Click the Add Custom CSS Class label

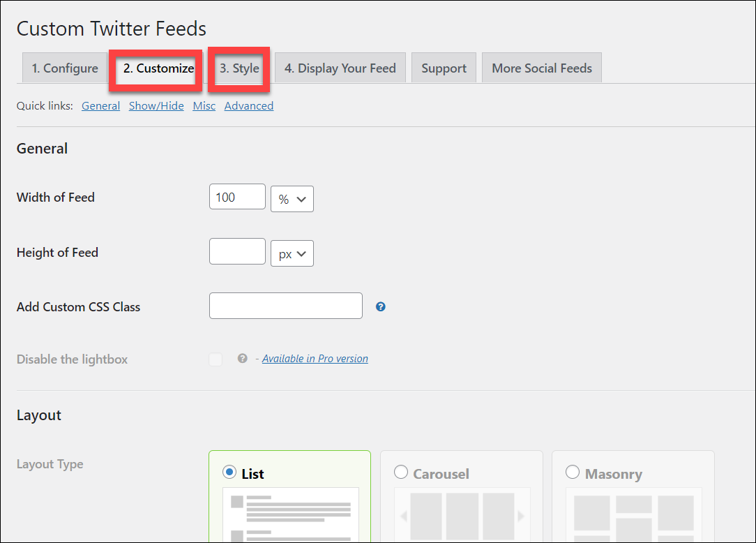point(79,307)
